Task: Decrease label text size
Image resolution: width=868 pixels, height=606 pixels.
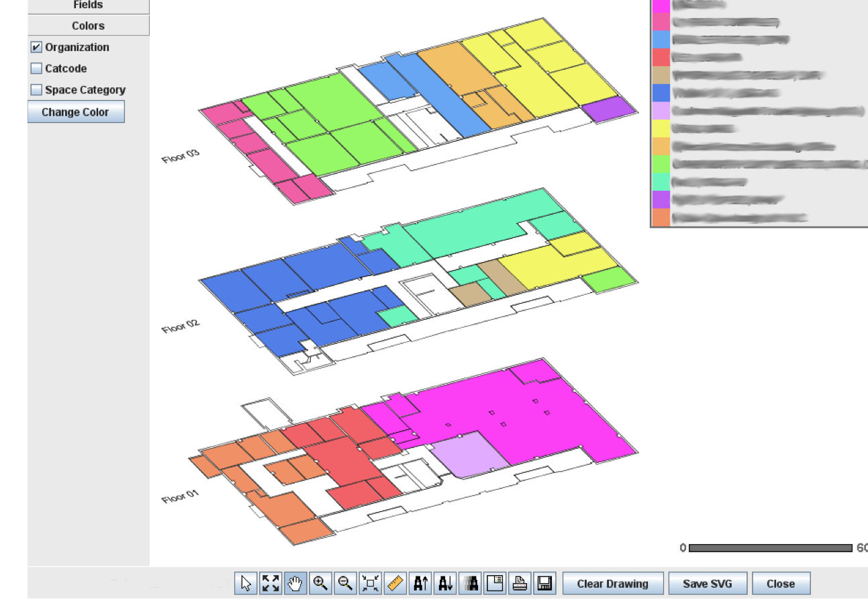Action: [445, 583]
